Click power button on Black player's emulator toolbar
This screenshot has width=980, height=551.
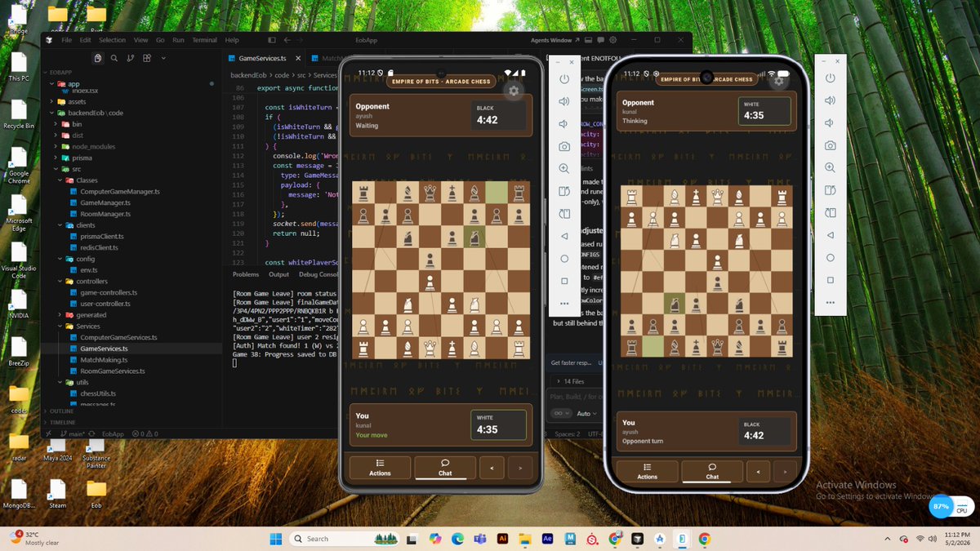[x=830, y=78]
